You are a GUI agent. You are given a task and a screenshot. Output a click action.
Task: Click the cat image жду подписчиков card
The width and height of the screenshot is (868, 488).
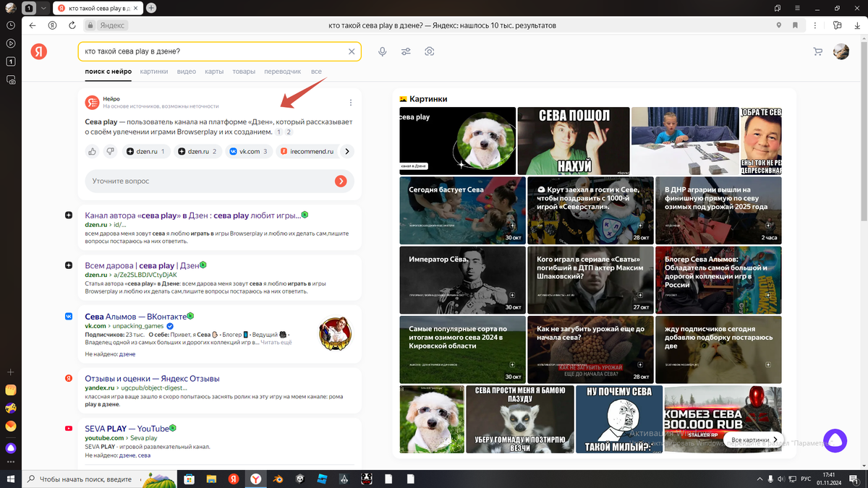718,348
